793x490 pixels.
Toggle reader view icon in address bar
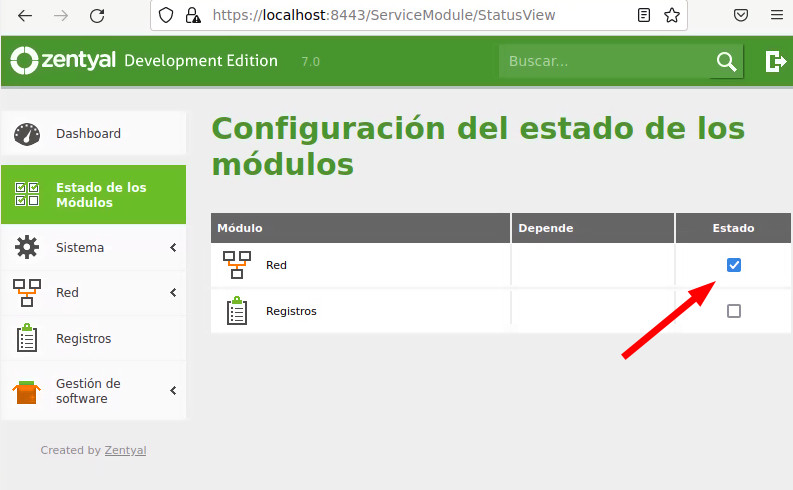pos(644,15)
